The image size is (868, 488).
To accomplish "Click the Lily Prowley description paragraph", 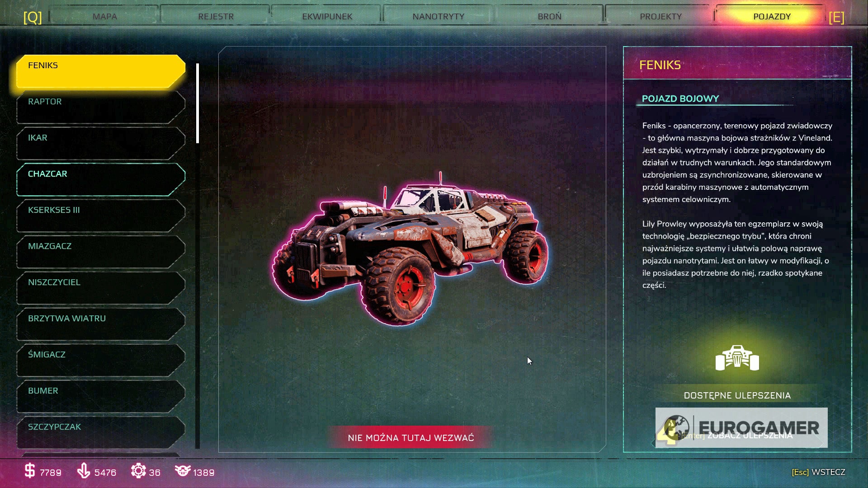I will [736, 254].
